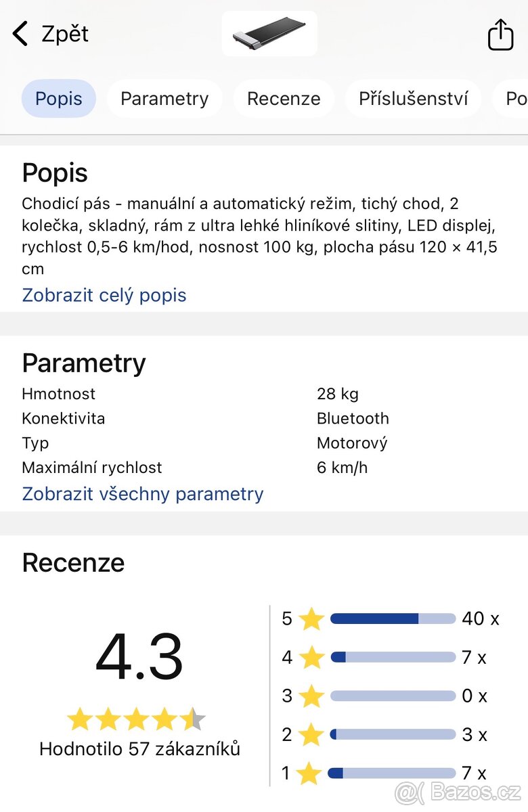Open the Příslušenství tab
Image resolution: width=528 pixels, height=812 pixels.
click(413, 98)
